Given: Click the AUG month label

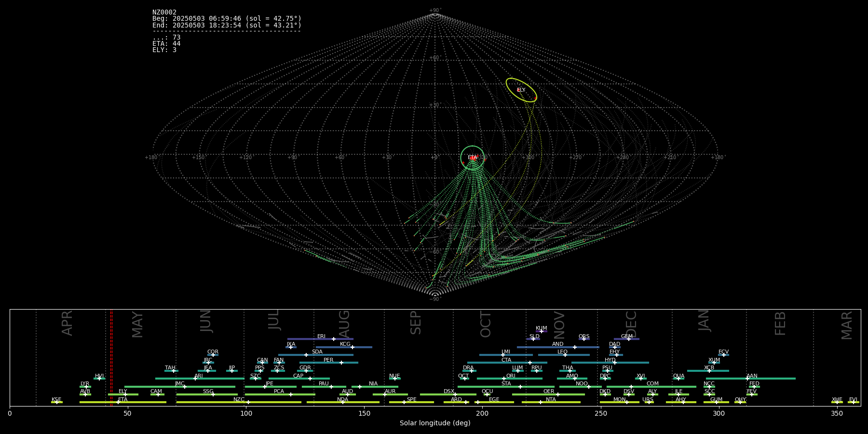Looking at the screenshot, I should pyautogui.click(x=344, y=324).
